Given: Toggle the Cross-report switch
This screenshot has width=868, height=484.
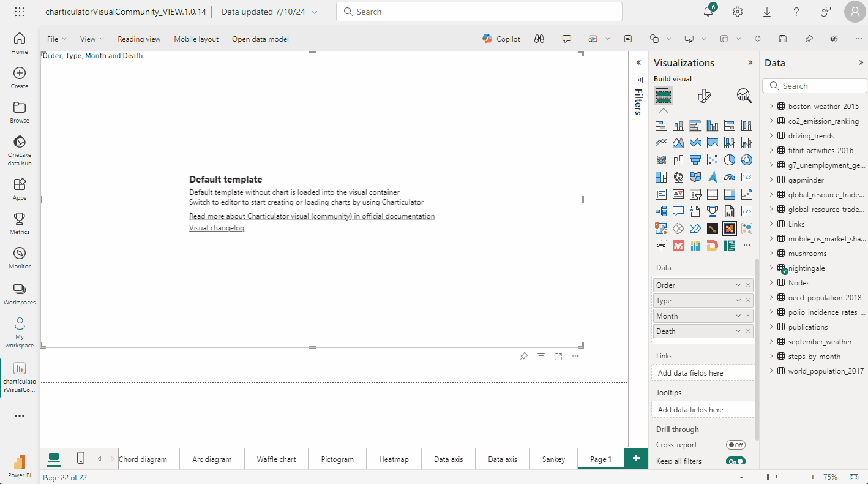Looking at the screenshot, I should [x=735, y=445].
